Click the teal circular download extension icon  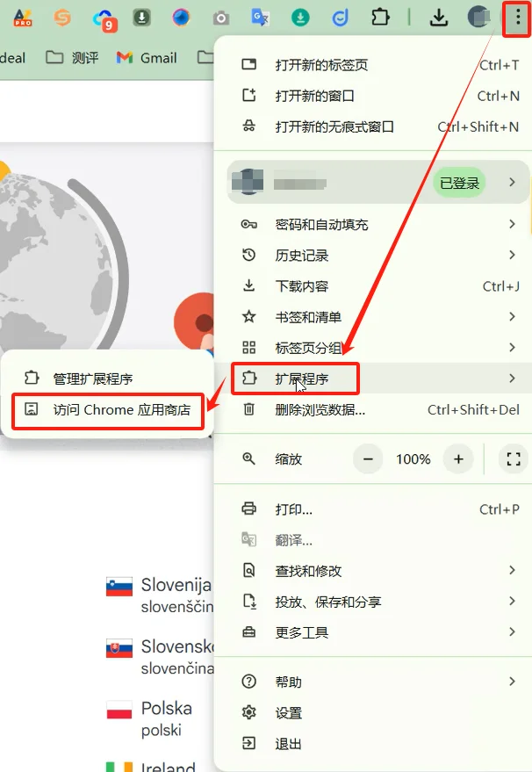[x=300, y=18]
